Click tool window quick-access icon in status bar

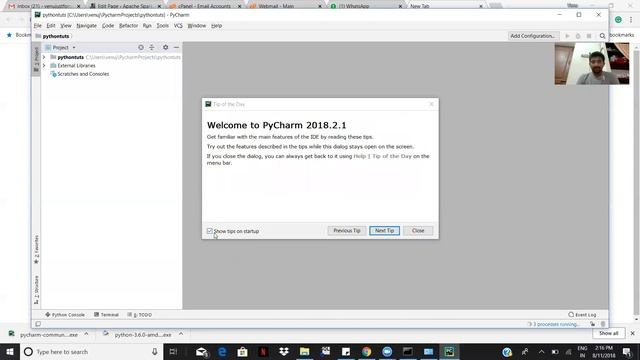pyautogui.click(x=38, y=324)
